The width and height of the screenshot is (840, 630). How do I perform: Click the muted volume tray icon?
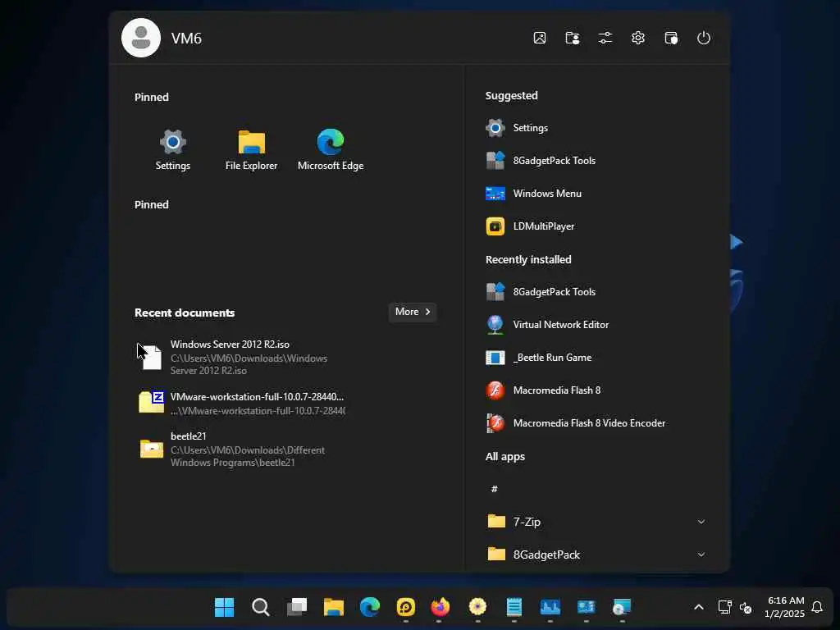(x=746, y=608)
